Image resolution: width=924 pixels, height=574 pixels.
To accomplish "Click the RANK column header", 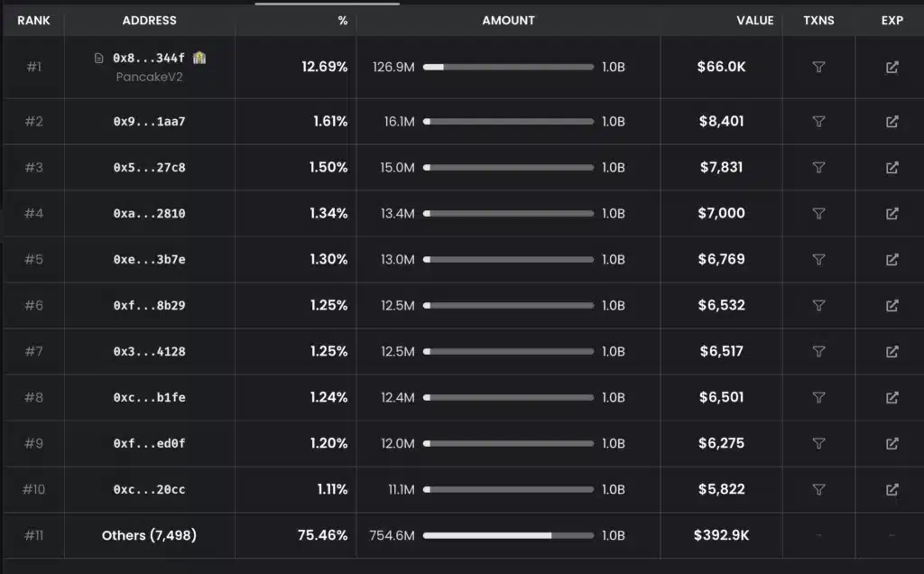I will click(x=33, y=20).
